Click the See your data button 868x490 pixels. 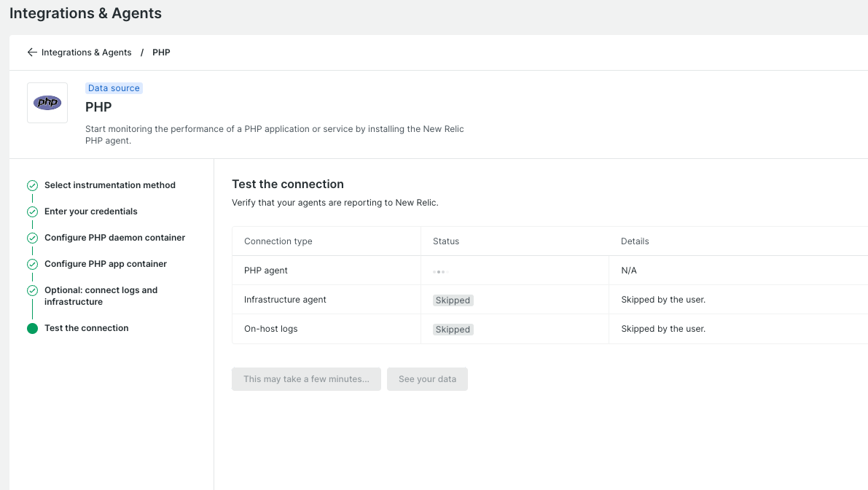click(427, 379)
